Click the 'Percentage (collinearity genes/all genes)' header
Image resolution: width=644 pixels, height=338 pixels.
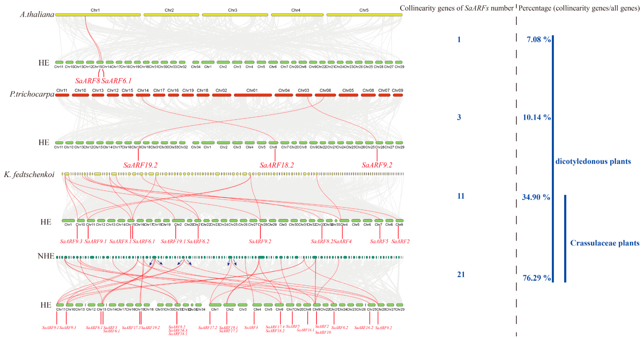(x=579, y=8)
